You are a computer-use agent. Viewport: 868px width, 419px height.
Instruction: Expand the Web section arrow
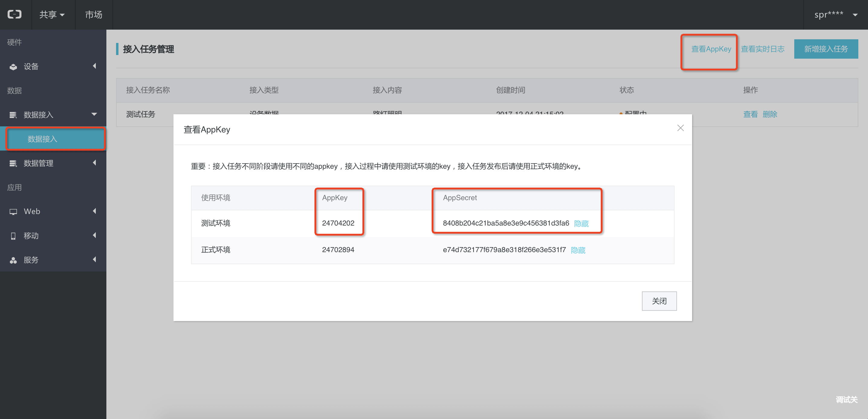tap(95, 211)
